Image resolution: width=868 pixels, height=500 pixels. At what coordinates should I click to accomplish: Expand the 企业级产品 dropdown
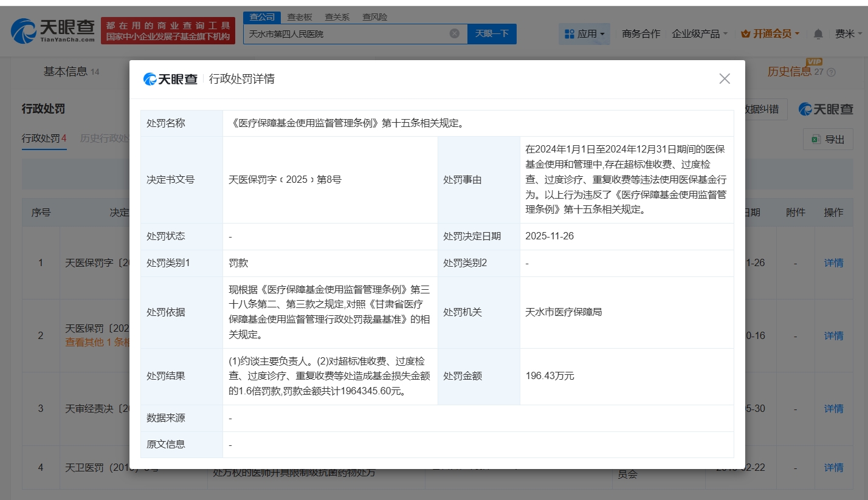coord(699,34)
